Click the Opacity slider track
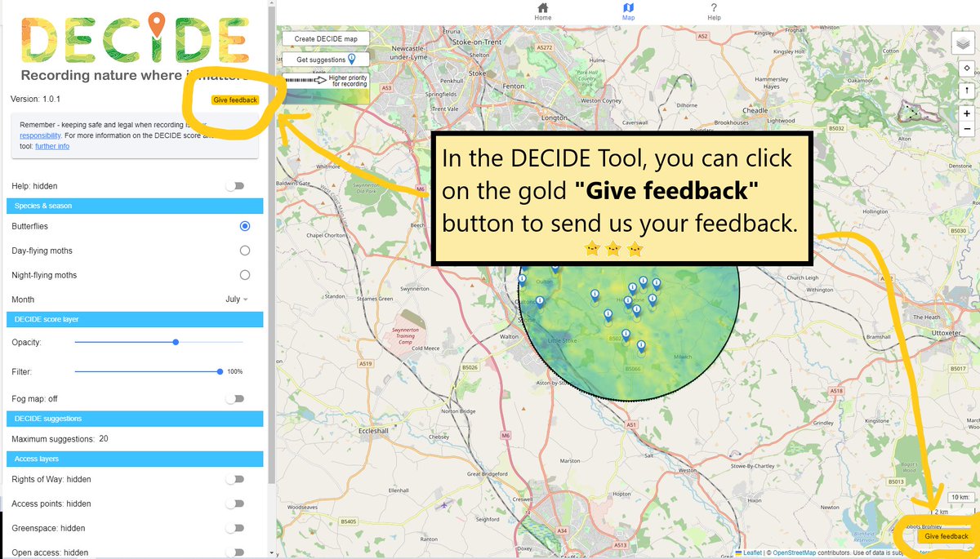980x559 pixels. pos(159,342)
